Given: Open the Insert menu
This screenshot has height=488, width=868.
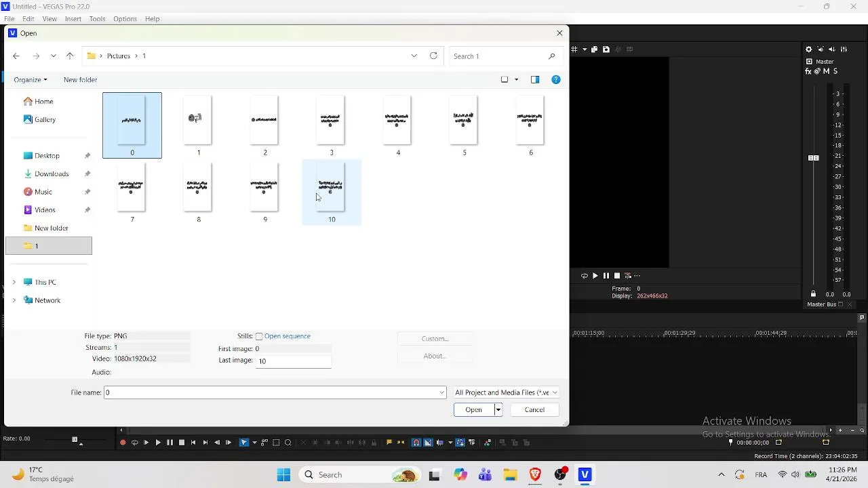Looking at the screenshot, I should point(73,19).
